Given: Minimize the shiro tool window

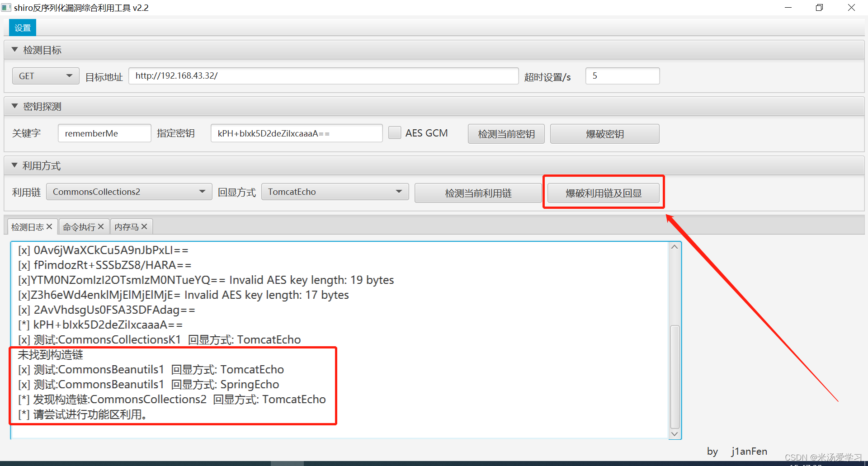Looking at the screenshot, I should point(788,8).
